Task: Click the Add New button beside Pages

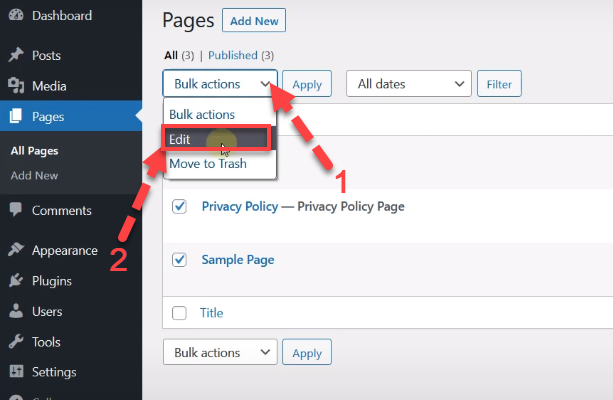Action: click(x=254, y=20)
